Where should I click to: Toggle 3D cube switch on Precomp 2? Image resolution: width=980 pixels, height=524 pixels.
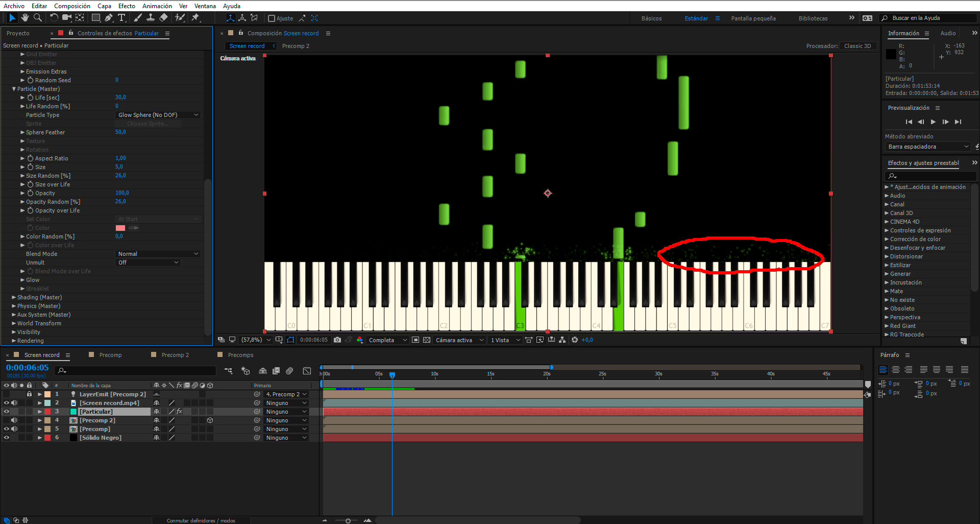[210, 420]
